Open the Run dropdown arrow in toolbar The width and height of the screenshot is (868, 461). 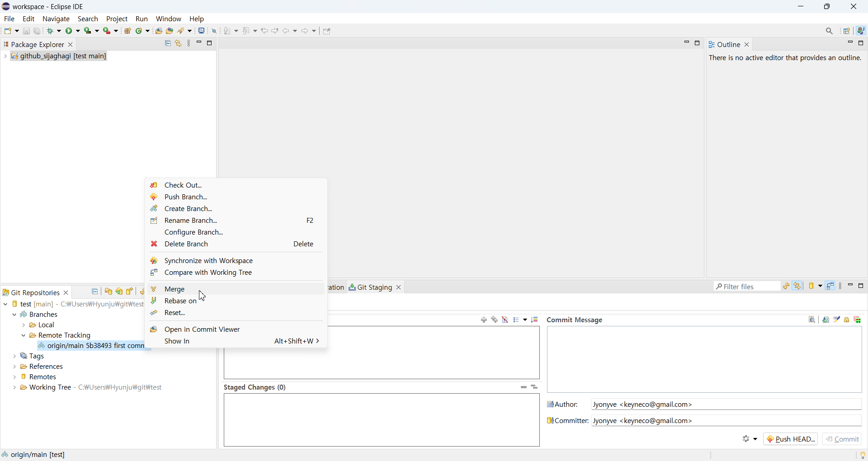coord(78,31)
